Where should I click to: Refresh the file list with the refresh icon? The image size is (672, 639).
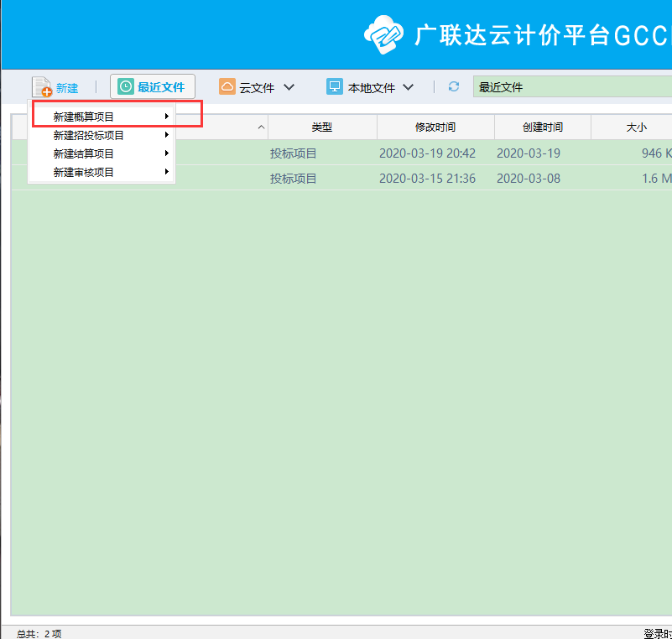point(453,86)
